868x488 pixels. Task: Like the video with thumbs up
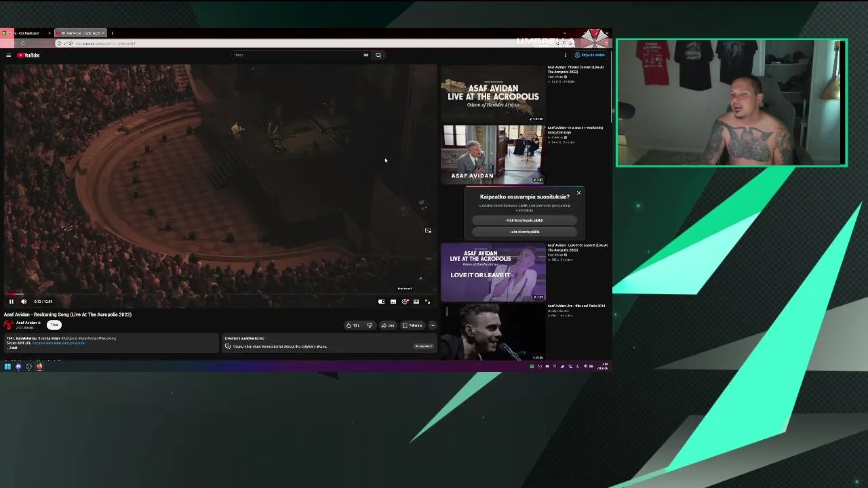pyautogui.click(x=353, y=325)
